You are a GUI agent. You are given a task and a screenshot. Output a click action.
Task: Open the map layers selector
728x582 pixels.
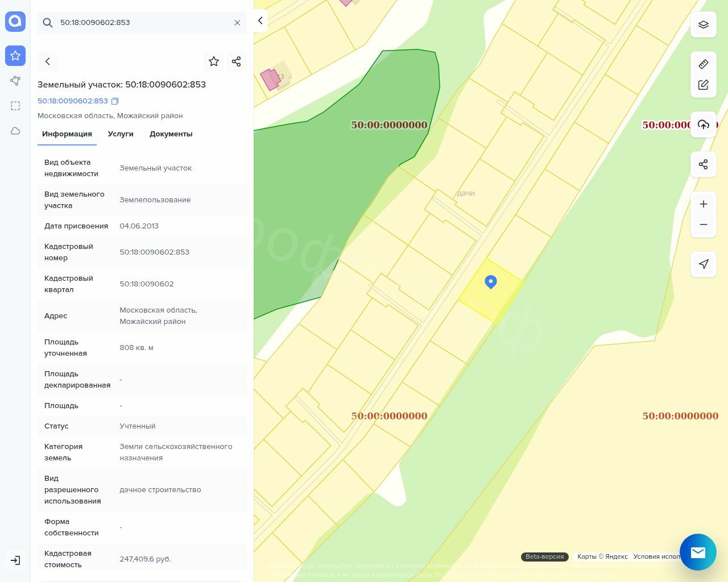click(704, 24)
